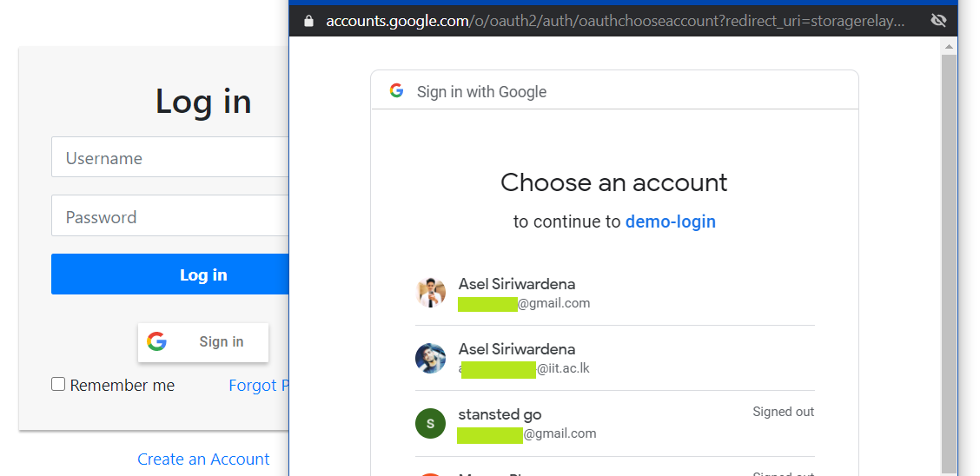
Task: Select the green S avatar for stansted go
Action: [x=430, y=424]
